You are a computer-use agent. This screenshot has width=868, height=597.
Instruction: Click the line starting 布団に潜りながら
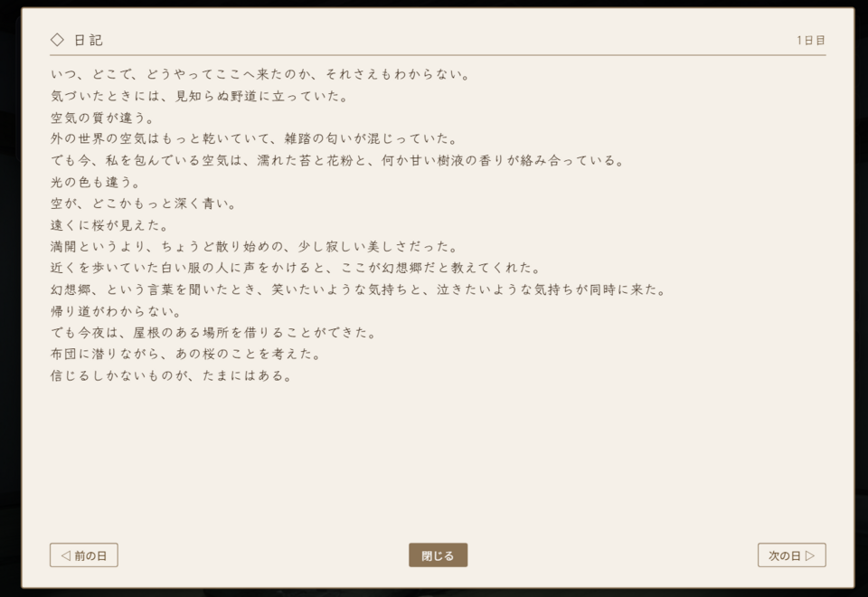[x=185, y=354]
